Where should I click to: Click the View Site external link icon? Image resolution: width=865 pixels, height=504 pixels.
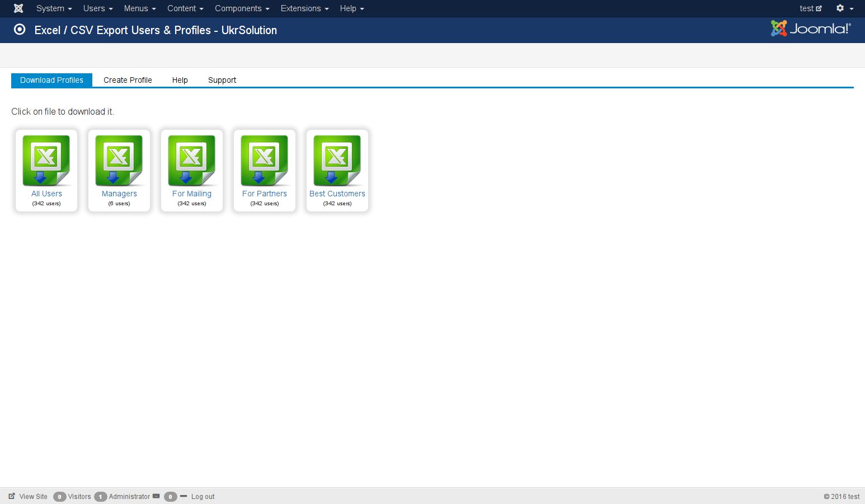click(12, 496)
